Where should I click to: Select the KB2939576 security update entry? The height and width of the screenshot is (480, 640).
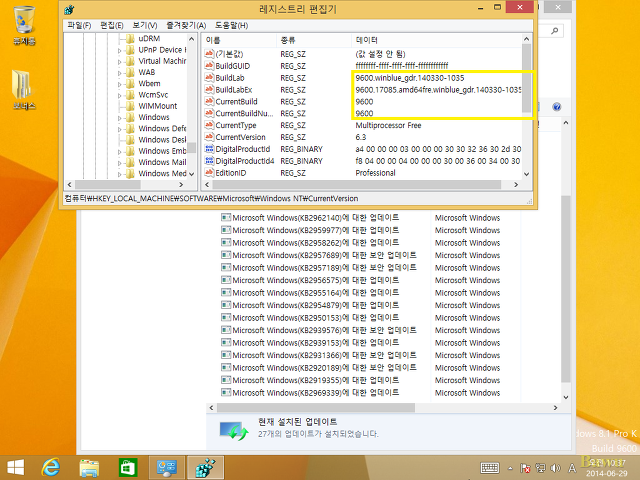[319, 330]
